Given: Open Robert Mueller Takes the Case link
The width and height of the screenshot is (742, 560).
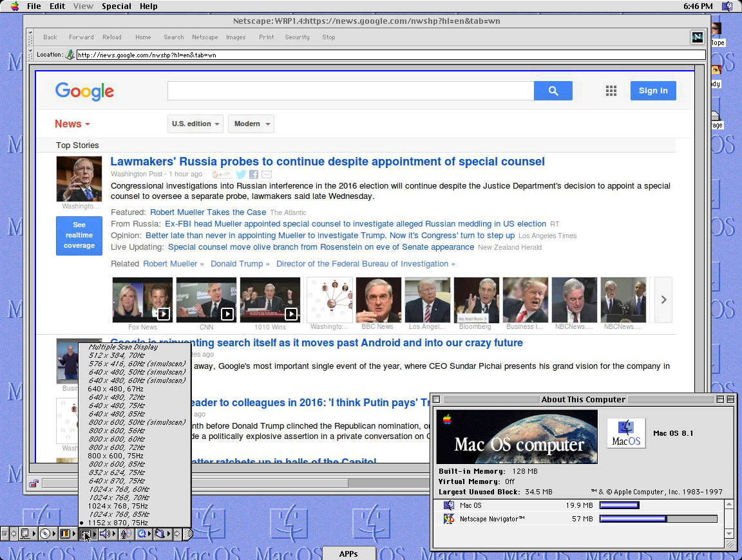Looking at the screenshot, I should [208, 212].
